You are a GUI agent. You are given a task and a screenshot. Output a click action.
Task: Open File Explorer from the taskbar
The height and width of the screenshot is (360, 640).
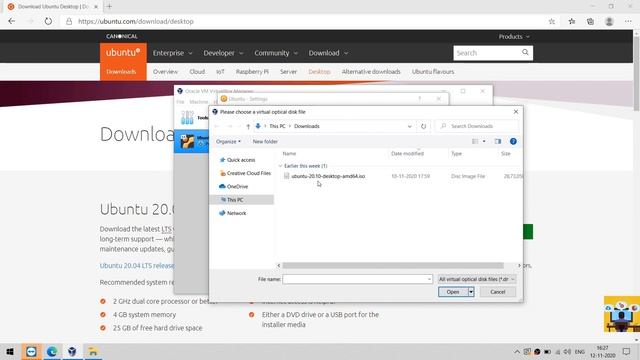pyautogui.click(x=93, y=351)
